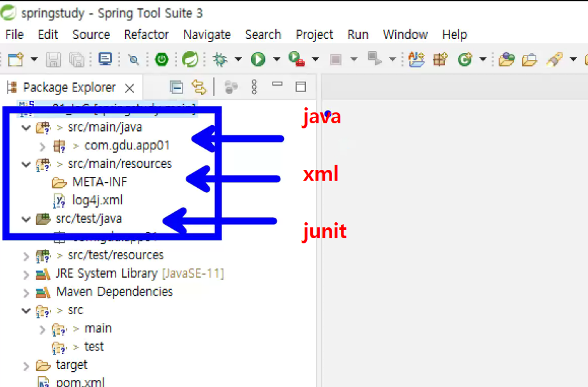
Task: Open the Package Explorer View Menu dots
Action: click(x=254, y=87)
